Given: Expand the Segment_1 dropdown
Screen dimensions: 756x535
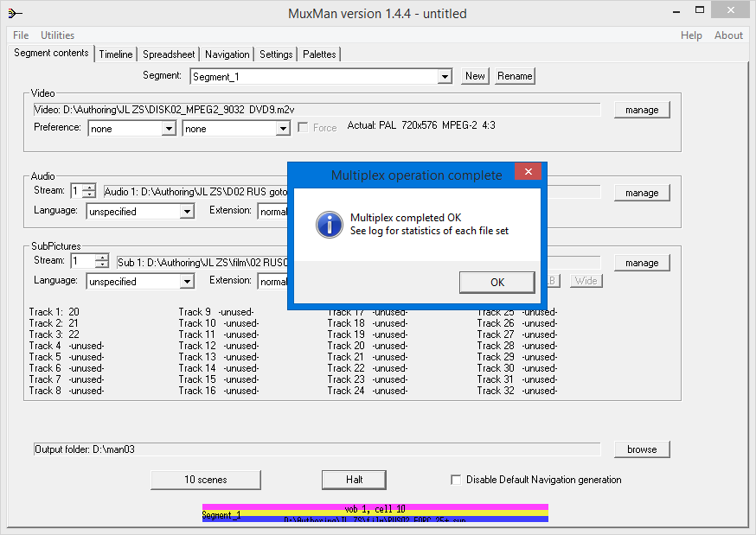Looking at the screenshot, I should click(445, 77).
